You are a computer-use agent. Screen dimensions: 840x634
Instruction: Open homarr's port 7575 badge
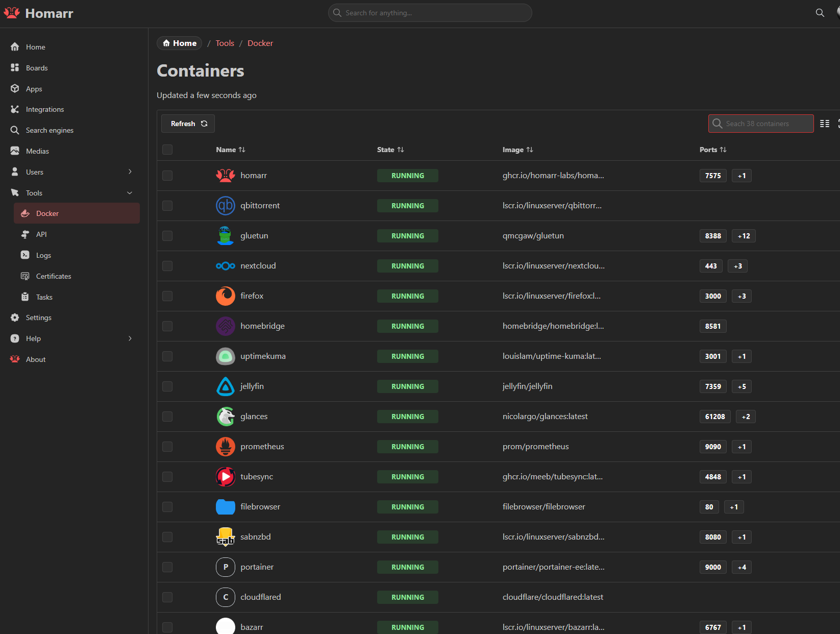(713, 176)
